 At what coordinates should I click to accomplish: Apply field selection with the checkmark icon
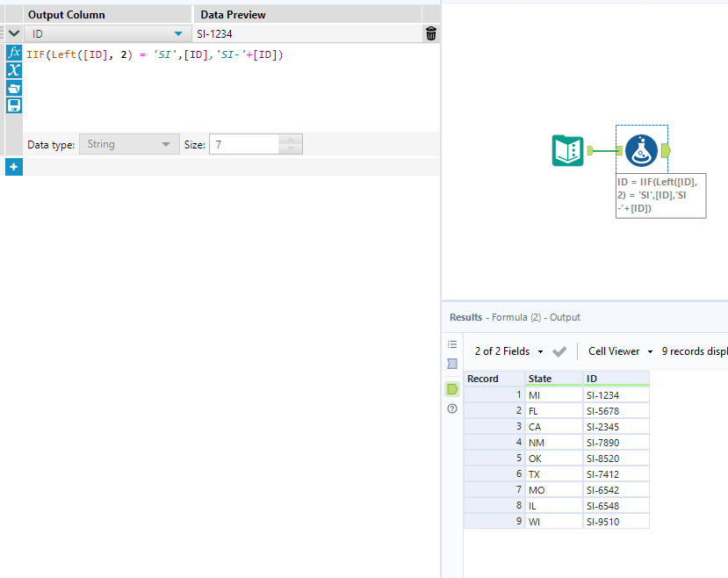coord(559,351)
